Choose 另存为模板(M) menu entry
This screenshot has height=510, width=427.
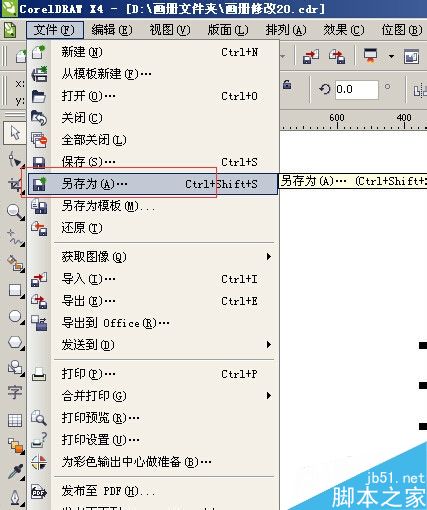tap(153, 206)
